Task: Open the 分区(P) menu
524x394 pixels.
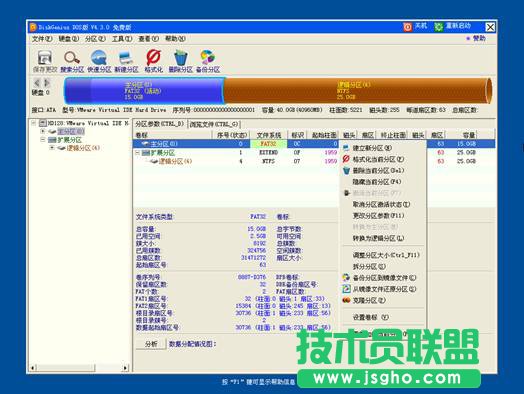Action: 95,39
